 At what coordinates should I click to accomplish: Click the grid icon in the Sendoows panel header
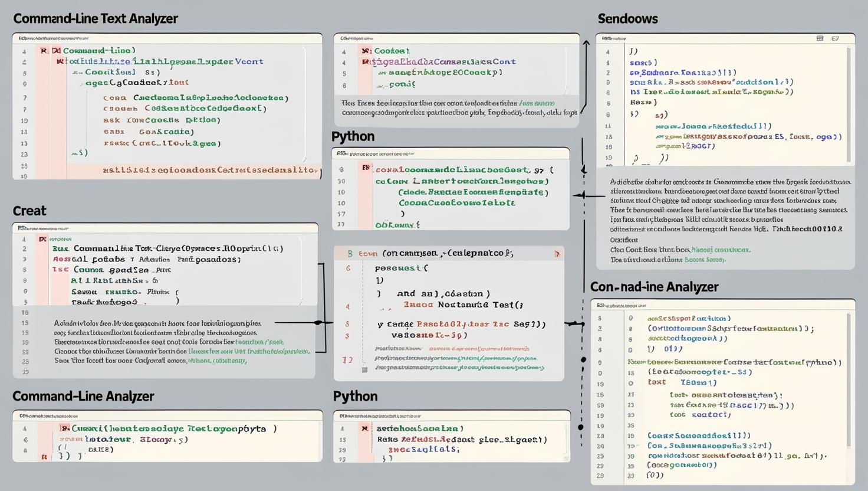(x=819, y=38)
